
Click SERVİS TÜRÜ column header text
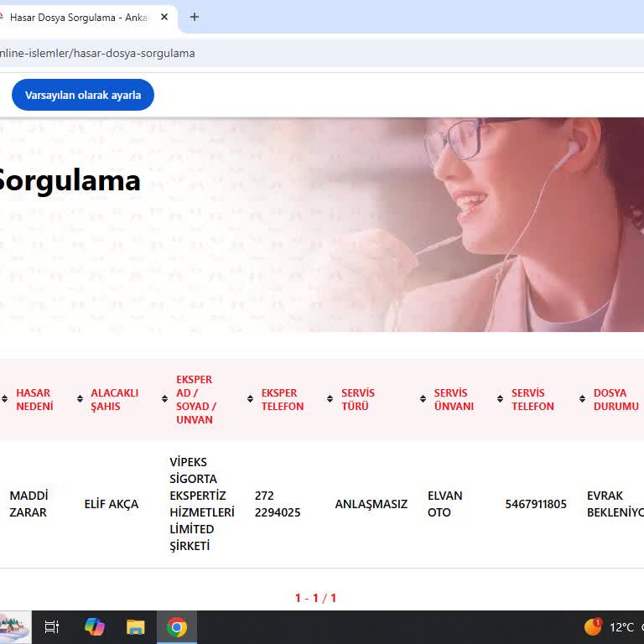[358, 399]
